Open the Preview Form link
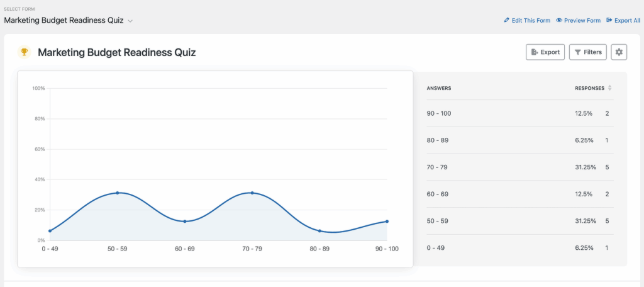 click(x=582, y=21)
